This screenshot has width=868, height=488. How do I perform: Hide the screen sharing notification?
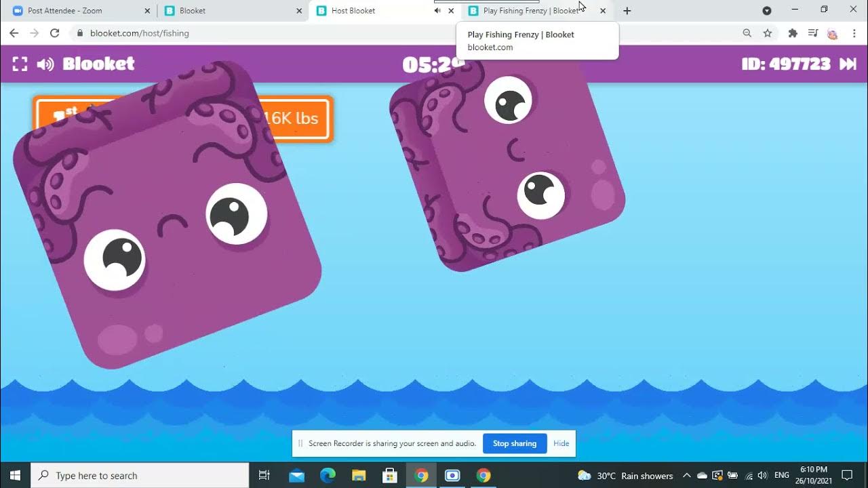[561, 443]
